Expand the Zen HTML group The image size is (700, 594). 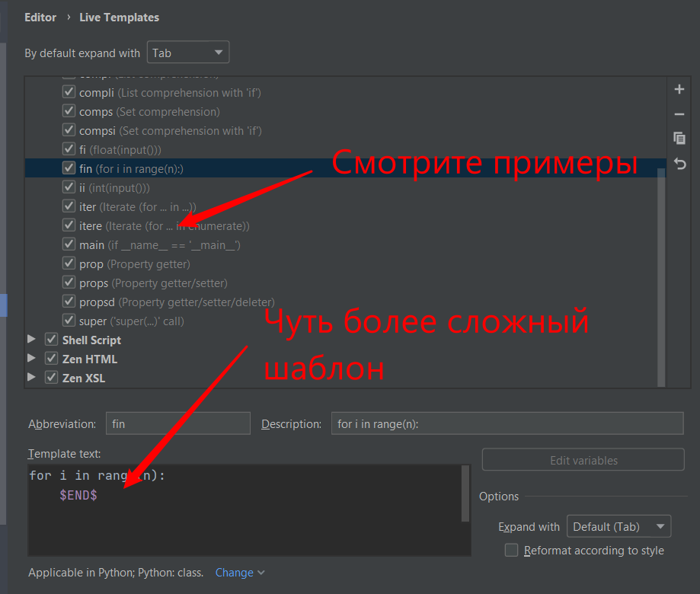(31, 359)
